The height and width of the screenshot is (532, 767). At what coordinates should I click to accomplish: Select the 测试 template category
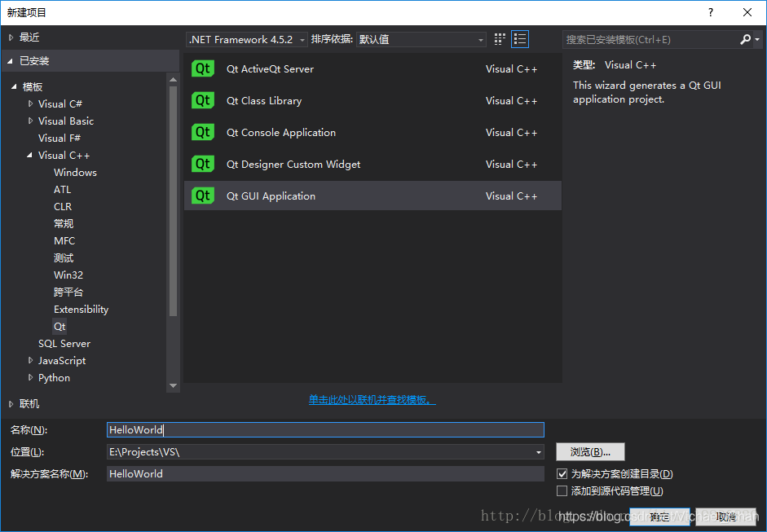pyautogui.click(x=64, y=258)
